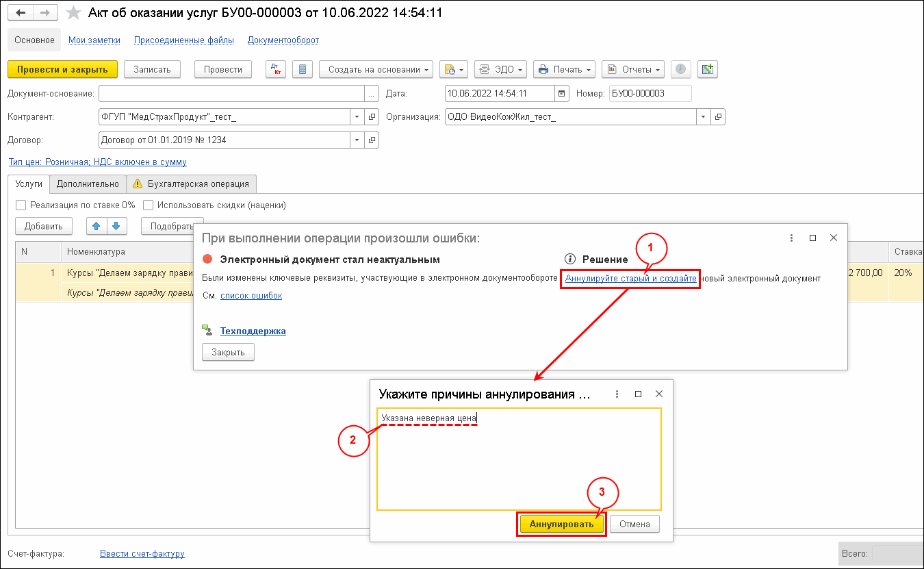Expand Создать на основании dropdown
This screenshot has height=569, width=924.
tap(376, 69)
